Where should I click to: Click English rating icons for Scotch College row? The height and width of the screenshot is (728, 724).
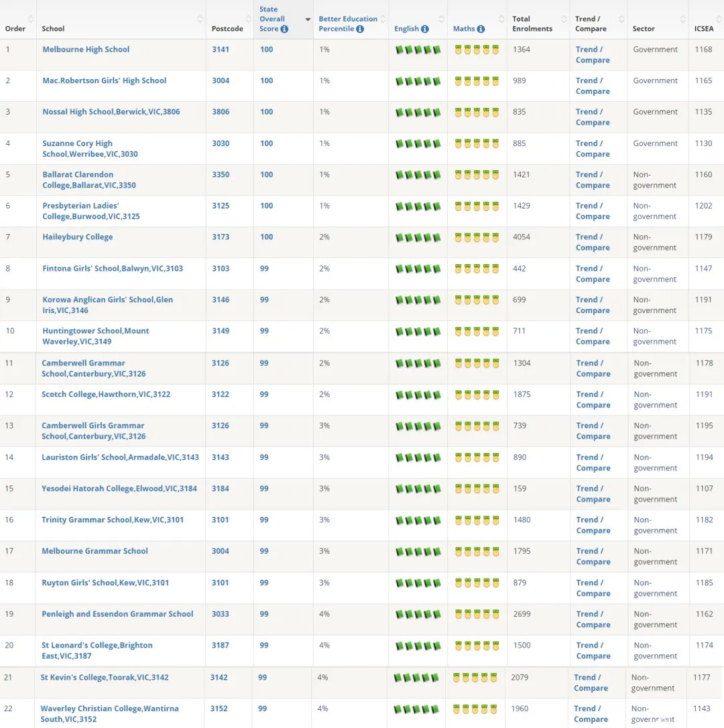point(418,395)
